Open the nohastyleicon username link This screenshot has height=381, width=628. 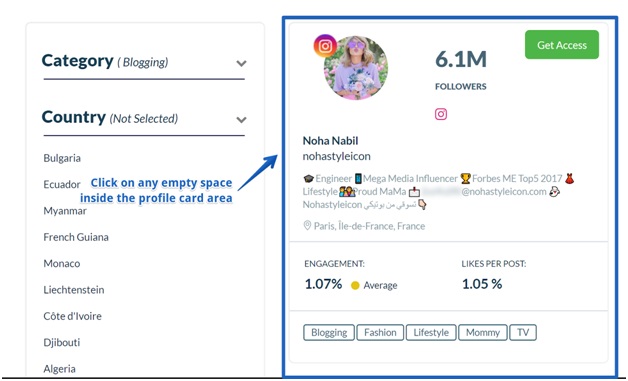pyautogui.click(x=336, y=156)
